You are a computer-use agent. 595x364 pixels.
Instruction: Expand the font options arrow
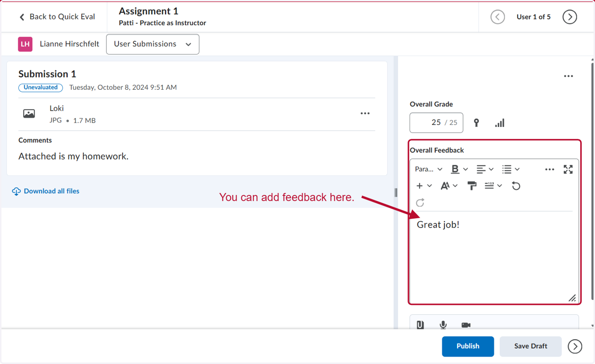pyautogui.click(x=455, y=186)
